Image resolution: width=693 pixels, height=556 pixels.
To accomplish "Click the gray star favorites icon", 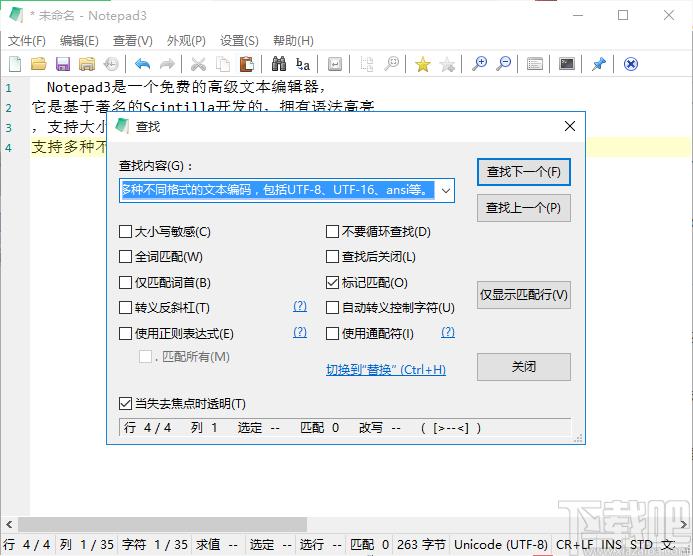I will (447, 65).
